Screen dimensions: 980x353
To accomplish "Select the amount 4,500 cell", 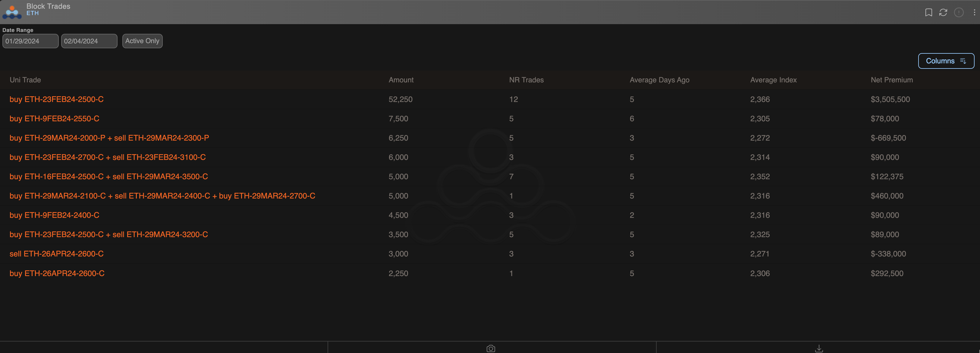I will coord(398,215).
